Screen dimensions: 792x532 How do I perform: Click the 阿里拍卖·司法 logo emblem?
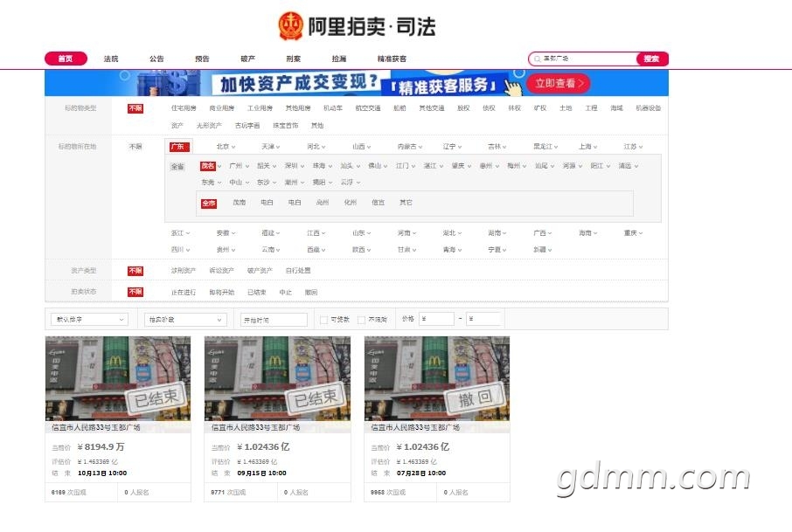pyautogui.click(x=291, y=25)
